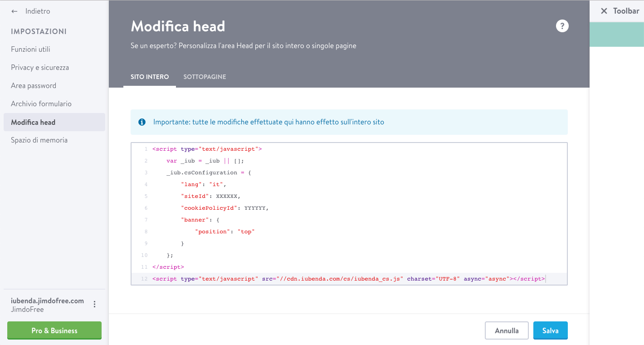The height and width of the screenshot is (345, 644).
Task: Open Privacy e sicurezza settings
Action: pyautogui.click(x=40, y=68)
